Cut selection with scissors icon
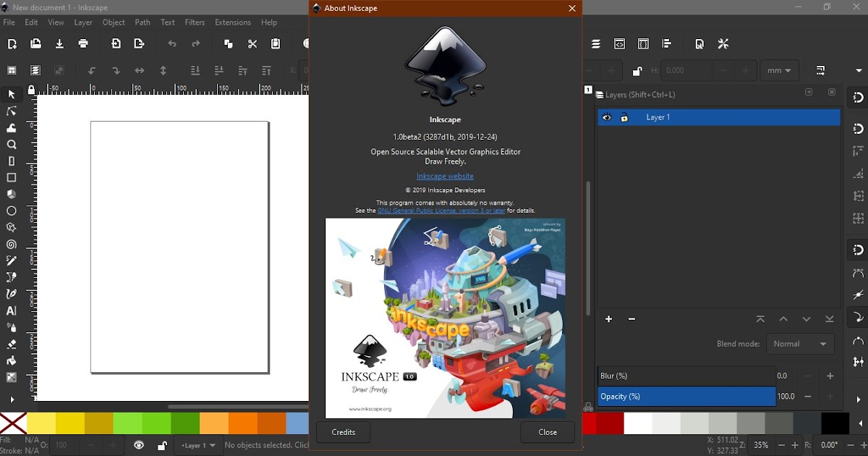 tap(252, 44)
